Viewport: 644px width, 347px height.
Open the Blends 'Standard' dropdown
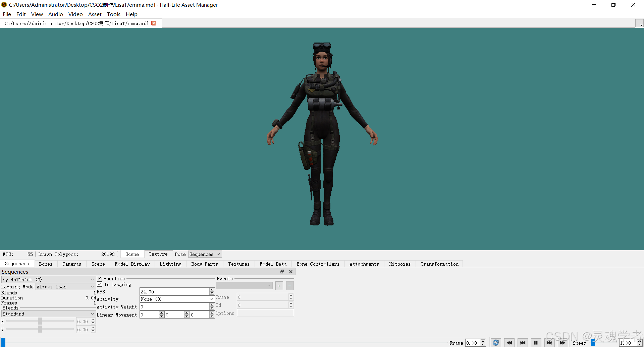49,314
